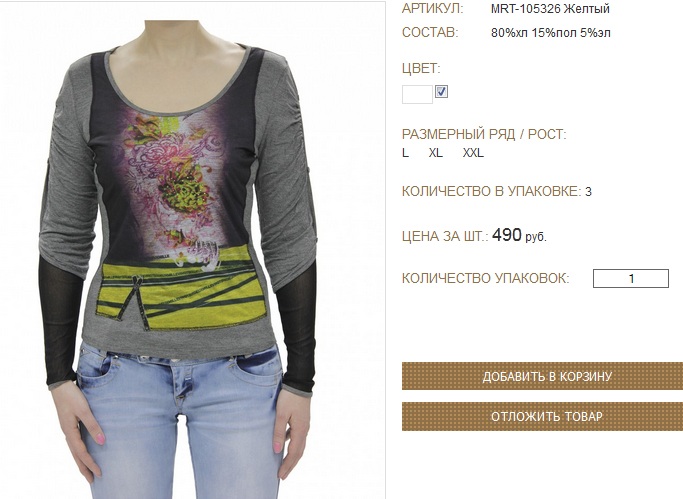Viewport: 683px width, 499px height.
Task: Click article number MRT-105326 Желтый
Action: [550, 9]
